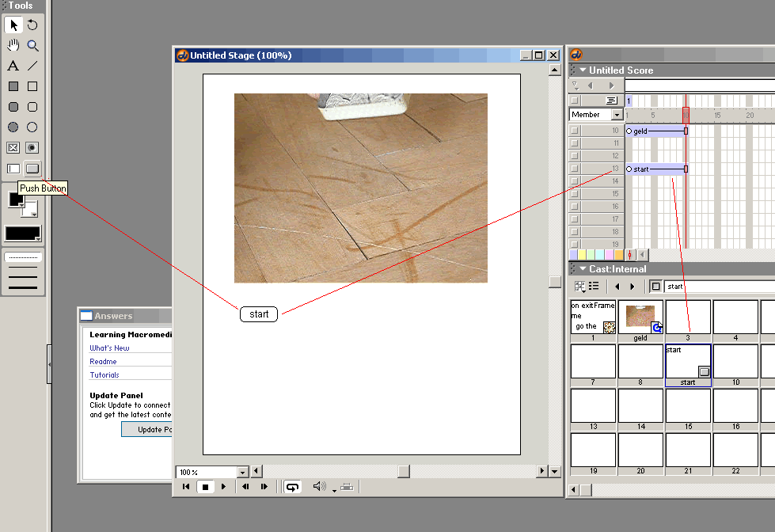Viewport: 775px width, 532px height.
Task: Mute sprite channel 15 in Score
Action: tap(575, 194)
